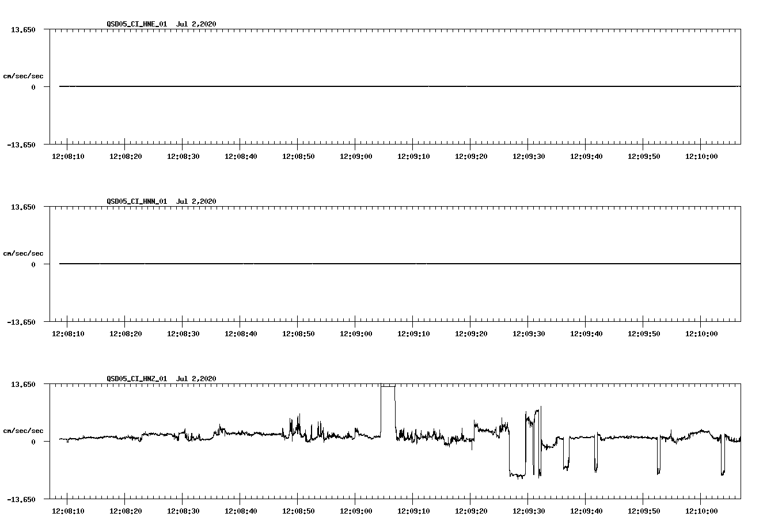Click 12:10:00 time label under HNE plot
This screenshot has width=782, height=532.
pyautogui.click(x=701, y=157)
